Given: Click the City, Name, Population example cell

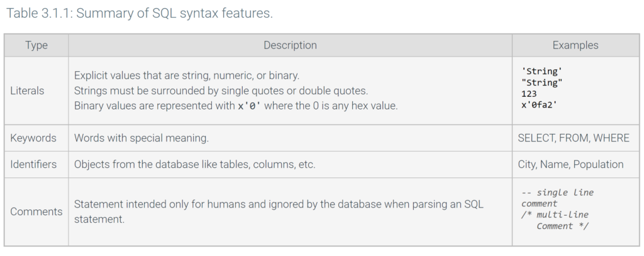Looking at the screenshot, I should 570,164.
